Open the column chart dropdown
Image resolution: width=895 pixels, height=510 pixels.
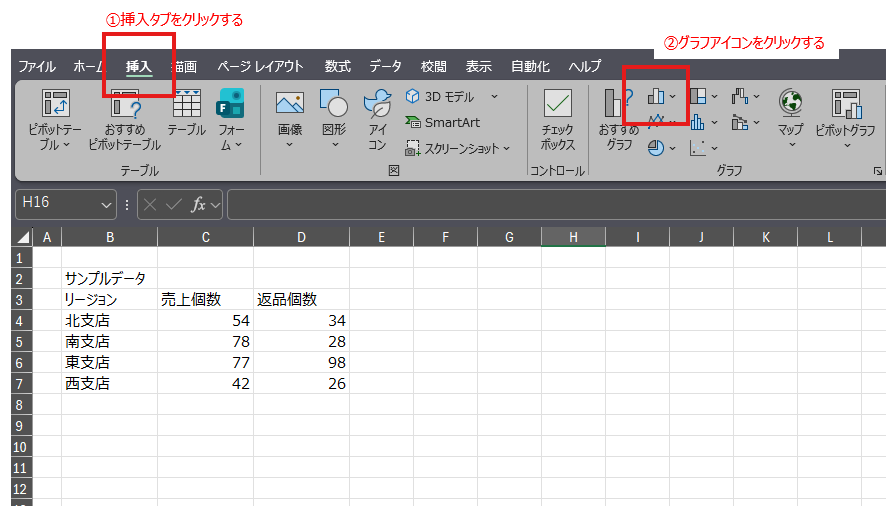pos(662,96)
